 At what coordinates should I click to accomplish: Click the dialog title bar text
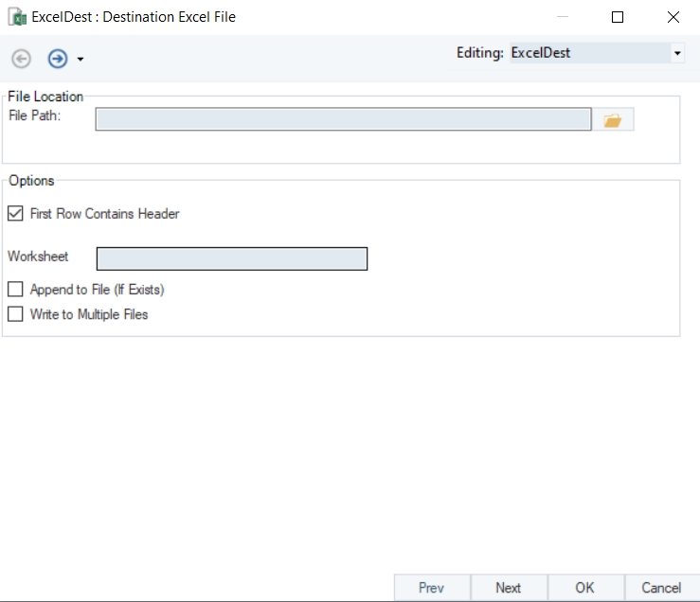134,17
